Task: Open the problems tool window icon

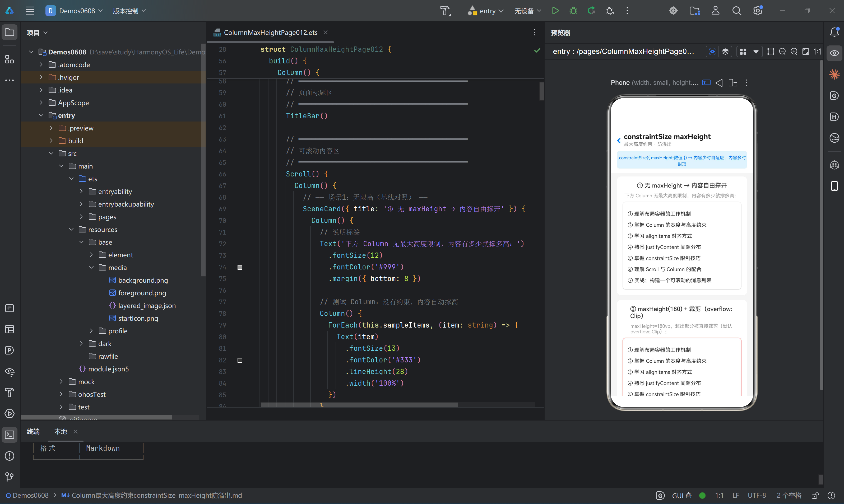Action: [x=10, y=456]
